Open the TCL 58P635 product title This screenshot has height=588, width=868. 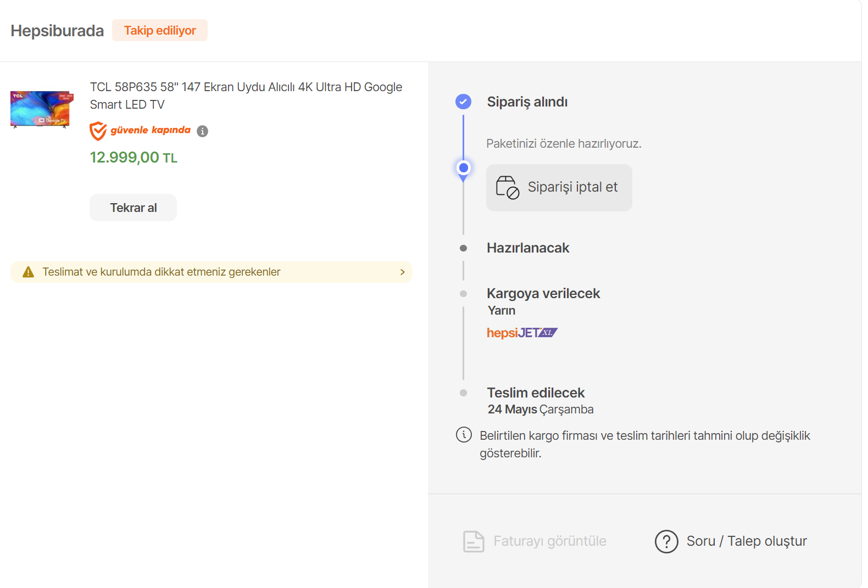(x=246, y=96)
